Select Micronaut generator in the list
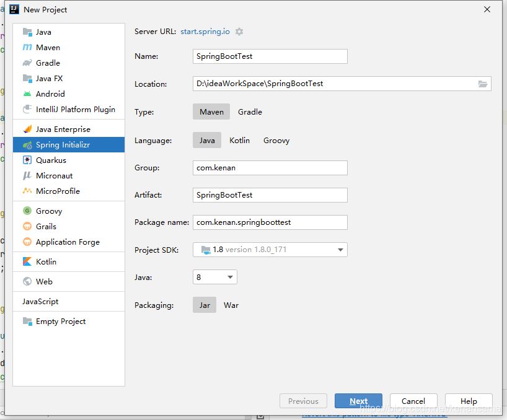The width and height of the screenshot is (507, 420). point(69,176)
